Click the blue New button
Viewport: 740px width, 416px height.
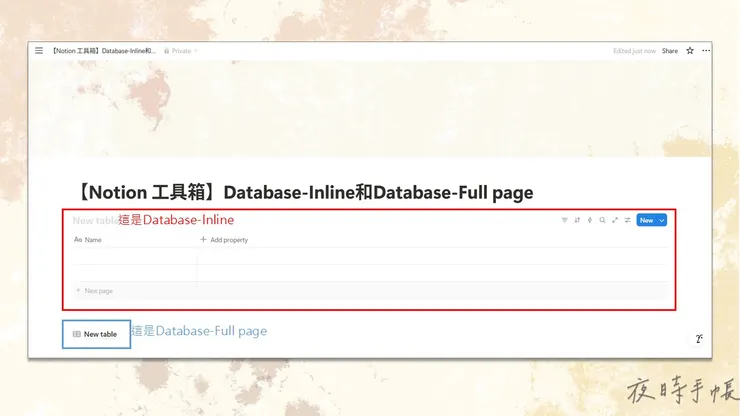tap(647, 221)
